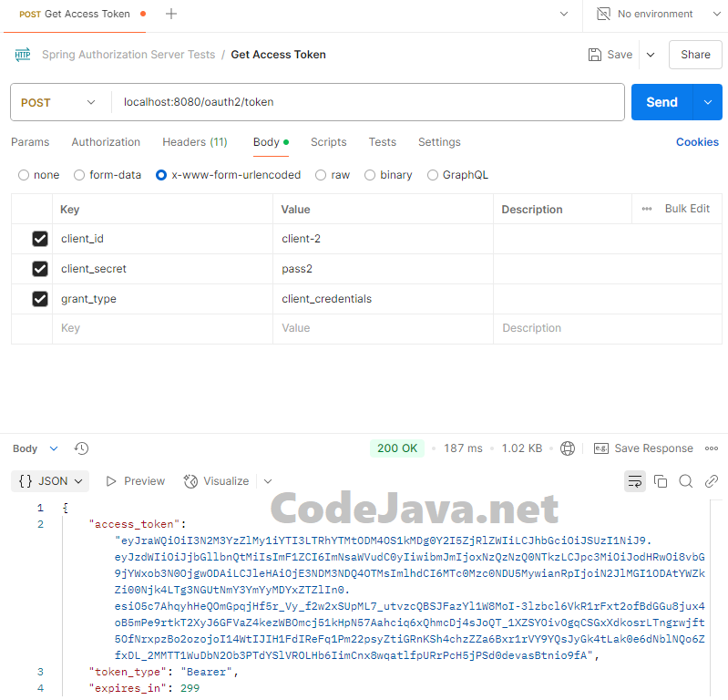Image resolution: width=728 pixels, height=700 pixels.
Task: Click the network globe icon
Action: click(x=568, y=448)
